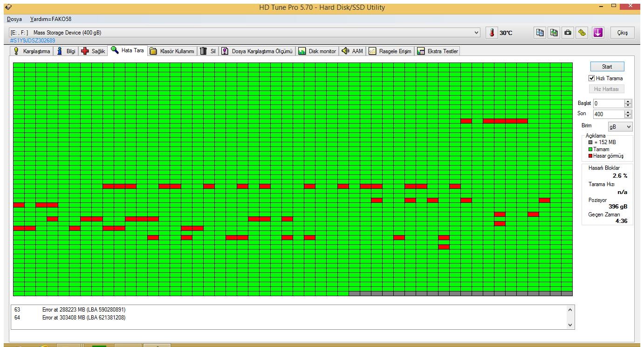Save screenshot with the camera icon
The image size is (644, 347).
[568, 33]
